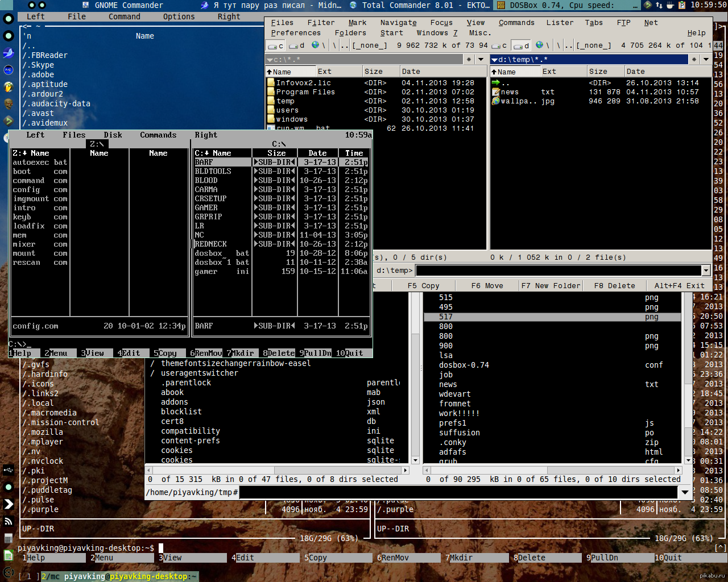The width and height of the screenshot is (728, 582).
Task: Click GNOME Commander /home/piyavking/tmp command input
Action: 458,492
